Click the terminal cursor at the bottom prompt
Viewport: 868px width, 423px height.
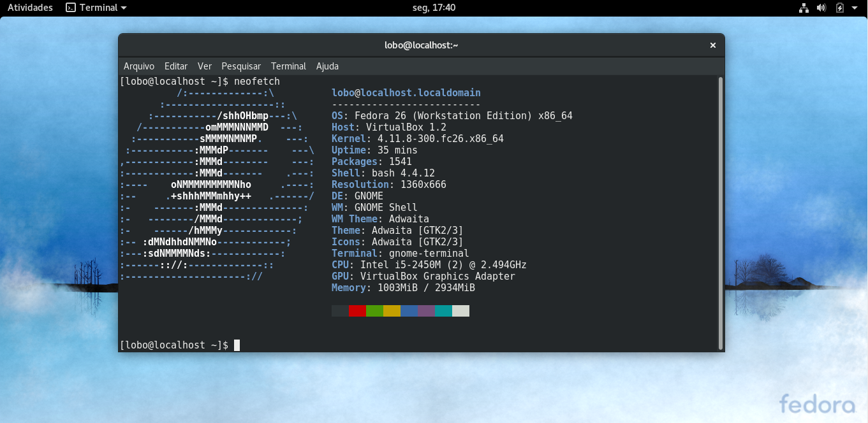[237, 345]
